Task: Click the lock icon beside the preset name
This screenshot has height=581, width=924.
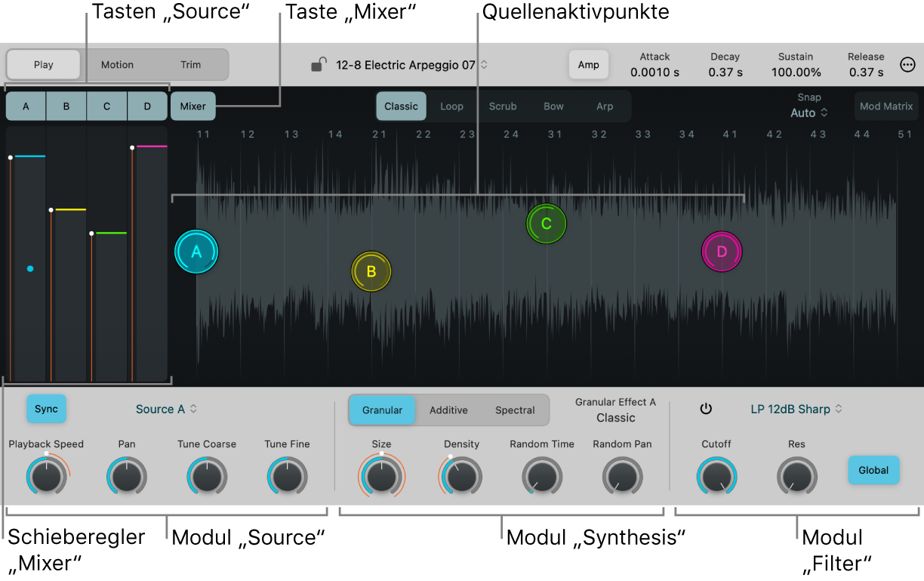Action: pyautogui.click(x=319, y=65)
